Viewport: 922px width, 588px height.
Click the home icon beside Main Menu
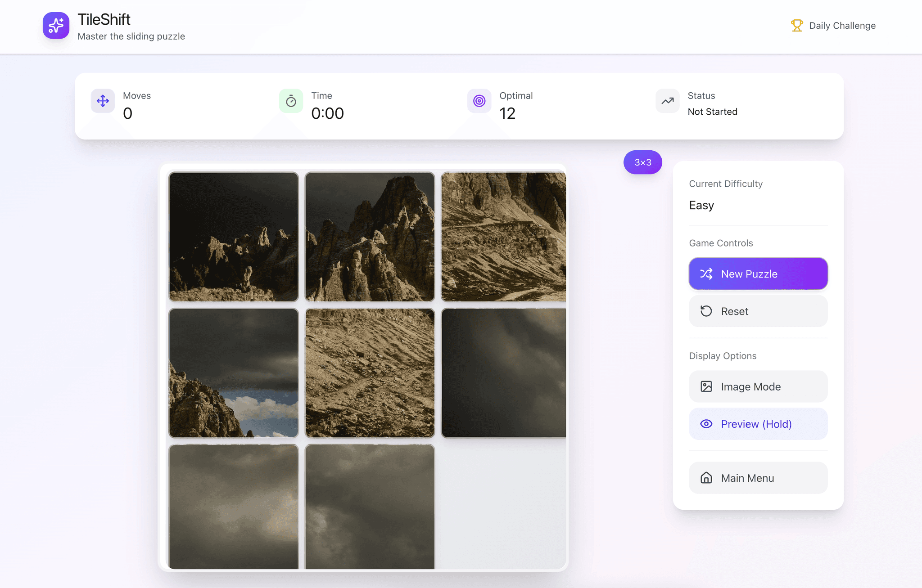tap(706, 478)
